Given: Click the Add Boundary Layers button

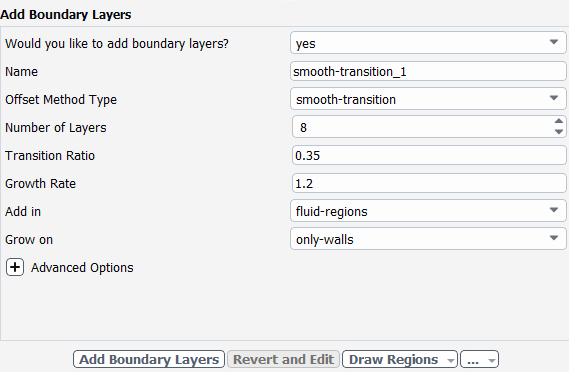Looking at the screenshot, I should [x=149, y=359].
